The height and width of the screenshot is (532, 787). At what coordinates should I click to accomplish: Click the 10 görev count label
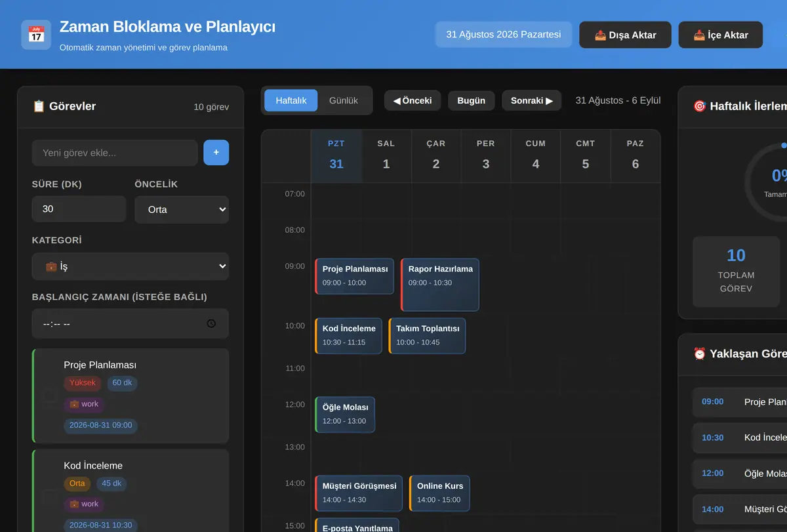click(x=211, y=107)
